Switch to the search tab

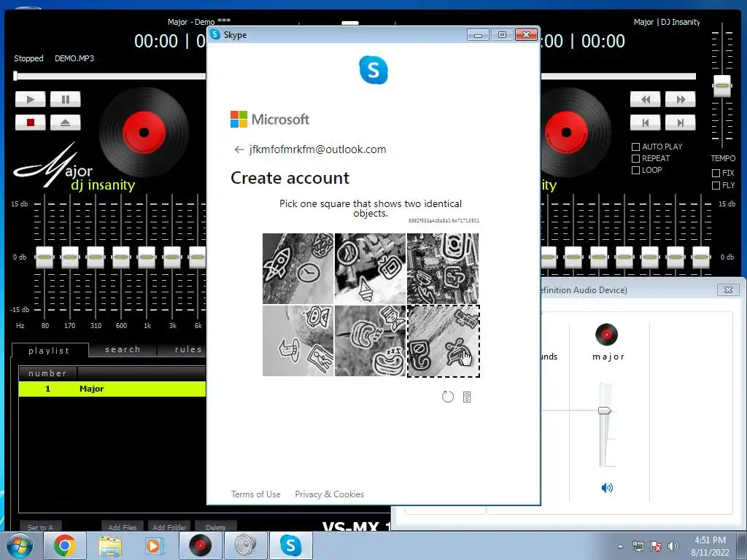123,349
